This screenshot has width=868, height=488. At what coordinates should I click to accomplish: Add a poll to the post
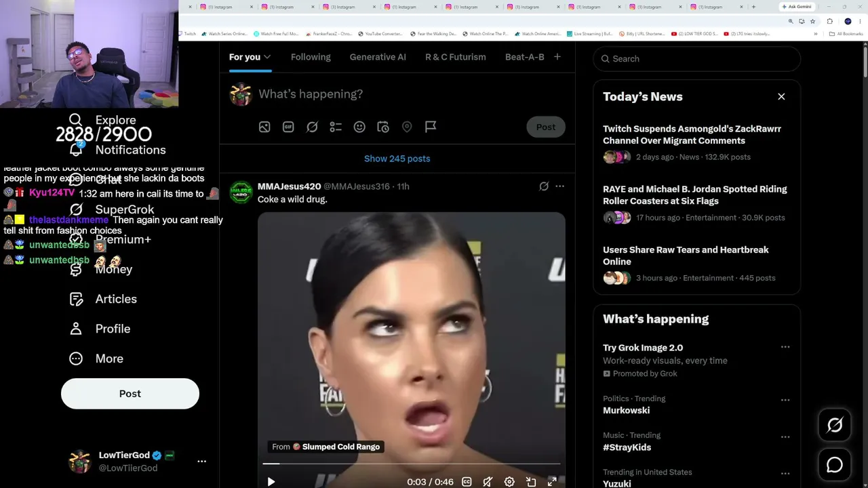336,127
